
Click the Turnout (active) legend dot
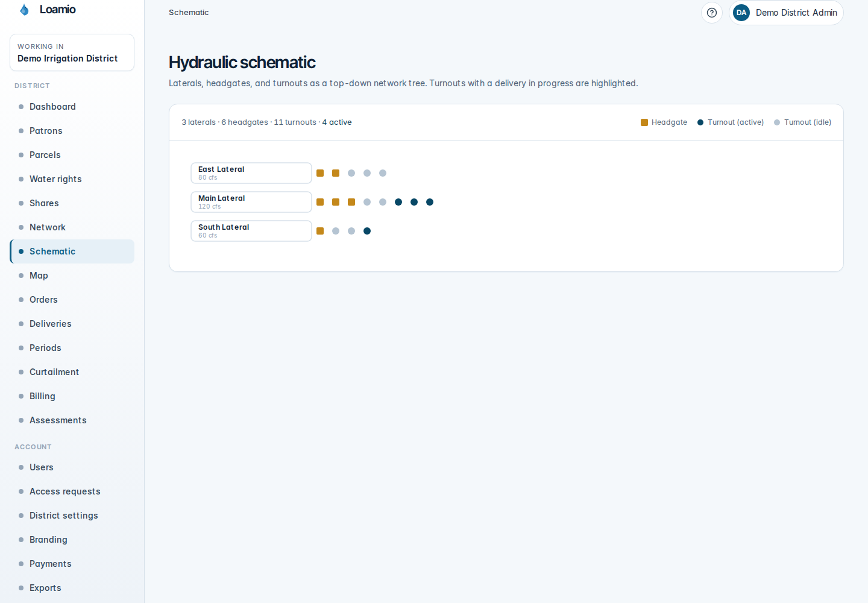(700, 122)
